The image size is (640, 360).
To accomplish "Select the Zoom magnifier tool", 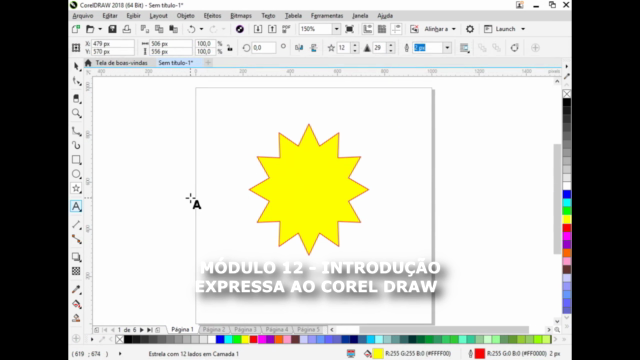I will 76,113.
